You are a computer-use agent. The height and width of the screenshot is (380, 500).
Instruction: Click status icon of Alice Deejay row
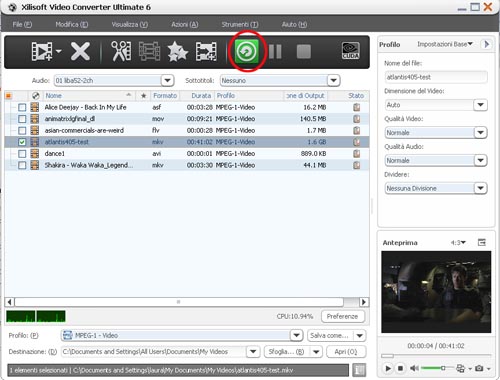pos(356,107)
